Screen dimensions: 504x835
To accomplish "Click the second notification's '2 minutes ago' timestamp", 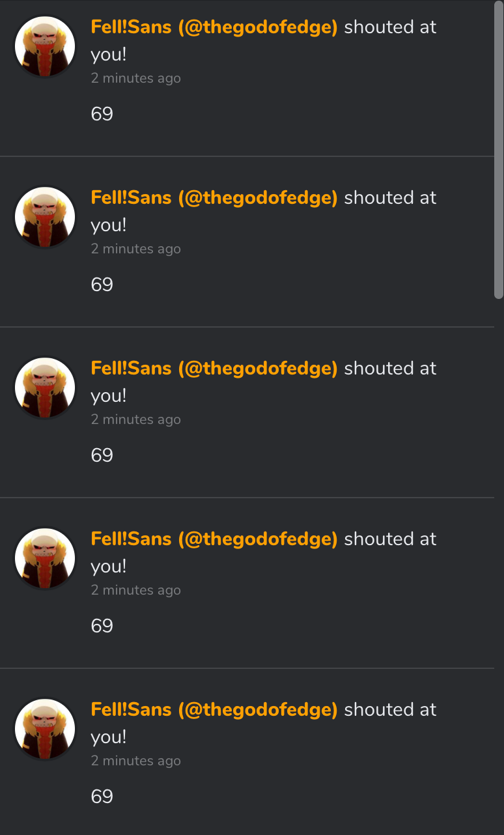I will [x=135, y=249].
